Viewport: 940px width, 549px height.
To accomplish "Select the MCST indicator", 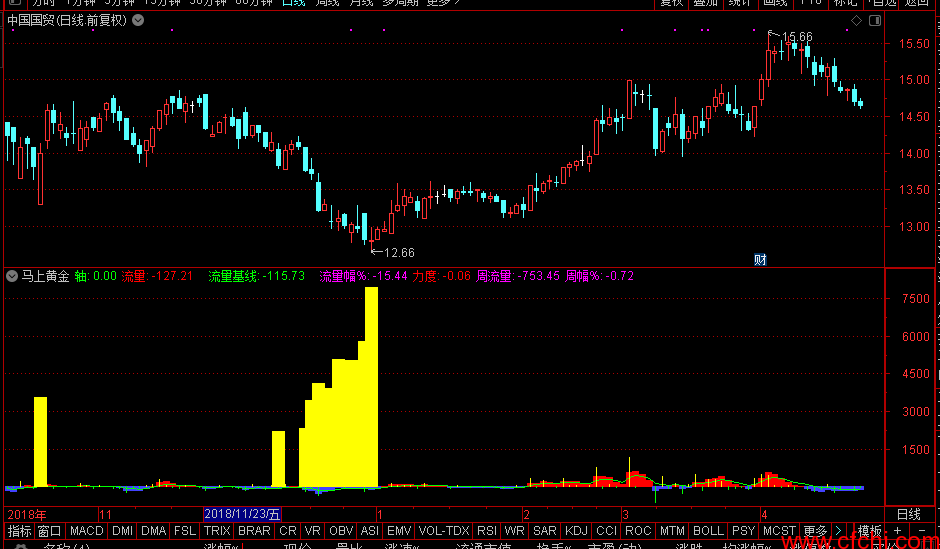I will pos(779,530).
